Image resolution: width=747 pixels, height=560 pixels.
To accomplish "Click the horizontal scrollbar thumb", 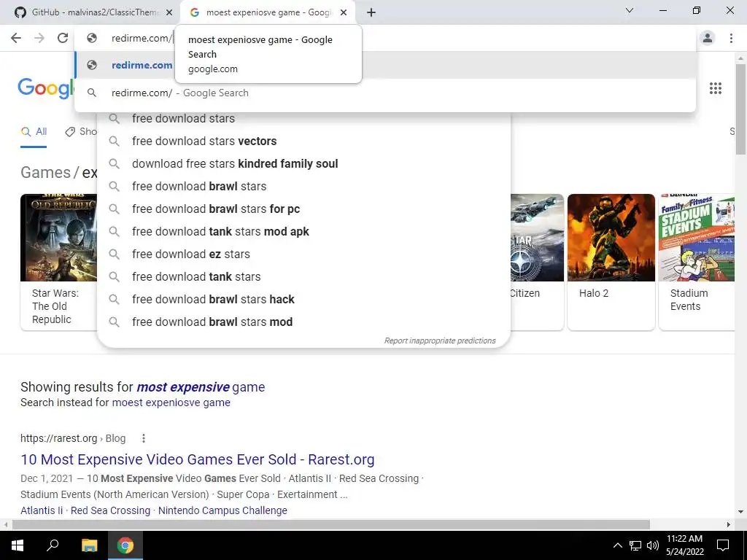I will pyautogui.click(x=330, y=524).
